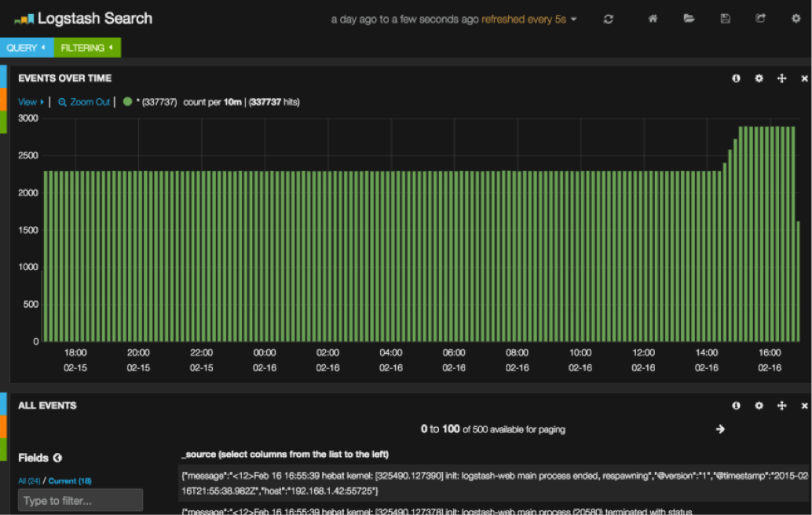Image resolution: width=812 pixels, height=515 pixels.
Task: Click the orange row handle beside Events Over Time
Action: click(3, 99)
